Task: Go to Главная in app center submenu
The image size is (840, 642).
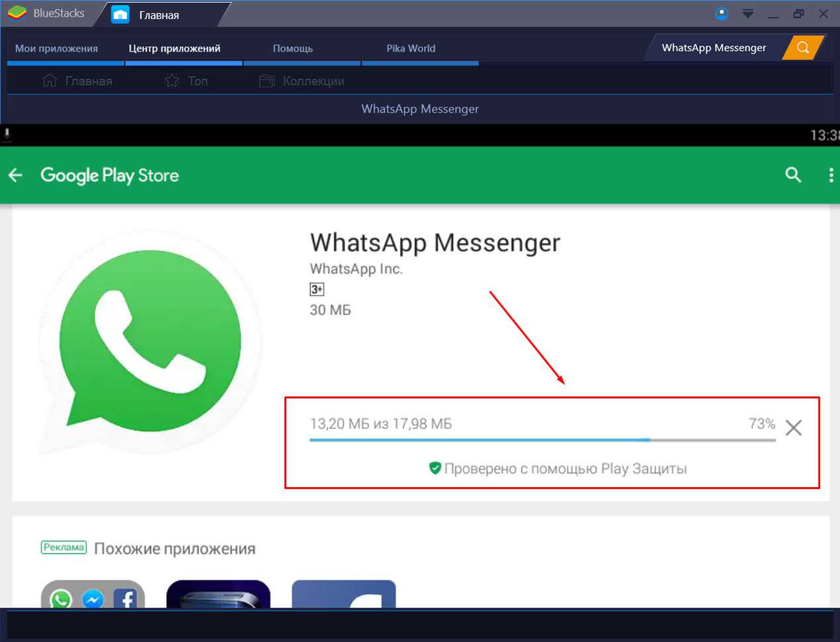Action: [77, 81]
